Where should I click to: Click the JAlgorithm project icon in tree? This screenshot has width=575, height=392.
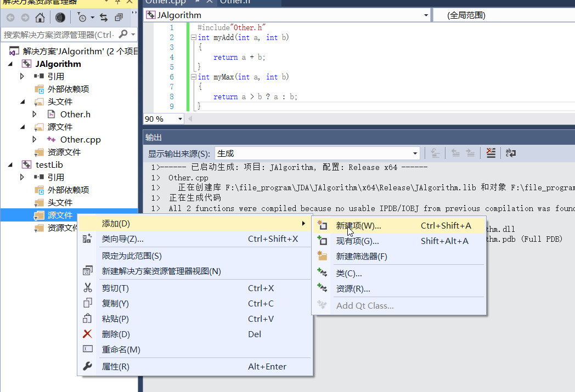(26, 64)
